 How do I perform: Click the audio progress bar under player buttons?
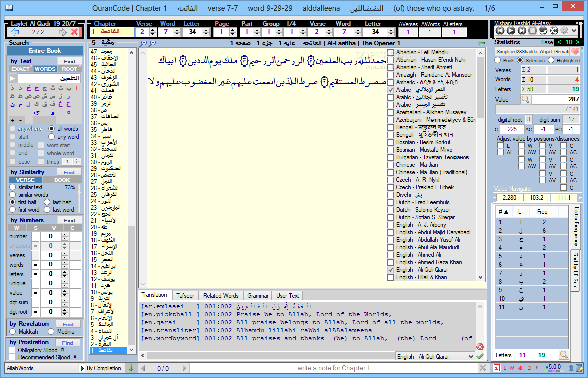[x=536, y=37]
